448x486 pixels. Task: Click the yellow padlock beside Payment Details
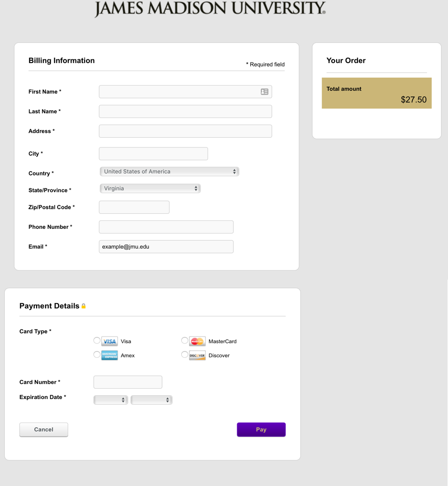pos(84,306)
